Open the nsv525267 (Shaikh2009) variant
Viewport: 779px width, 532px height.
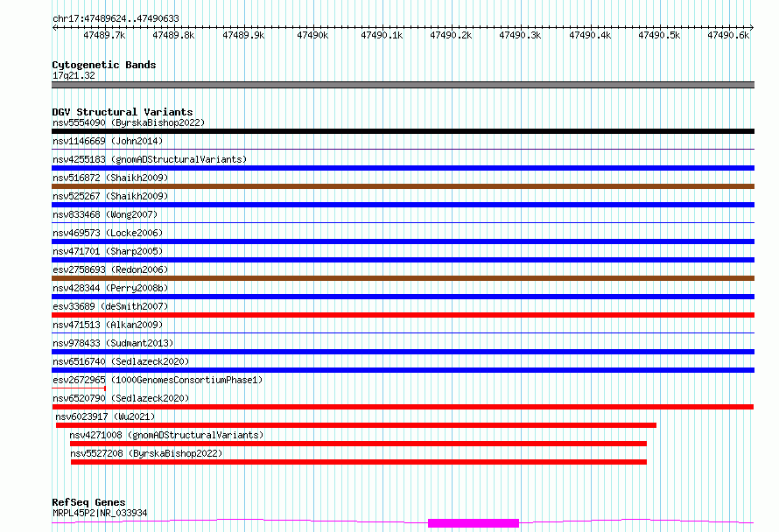(x=110, y=196)
